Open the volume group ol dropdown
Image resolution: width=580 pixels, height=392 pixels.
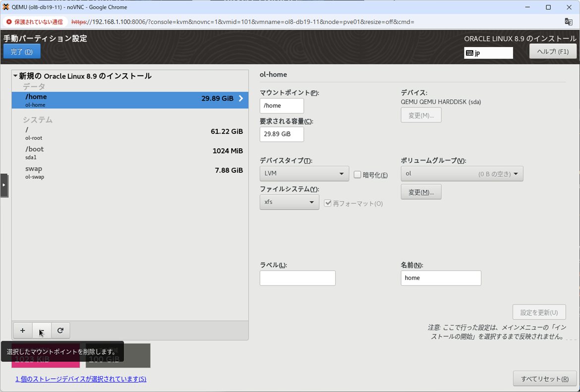(462, 173)
